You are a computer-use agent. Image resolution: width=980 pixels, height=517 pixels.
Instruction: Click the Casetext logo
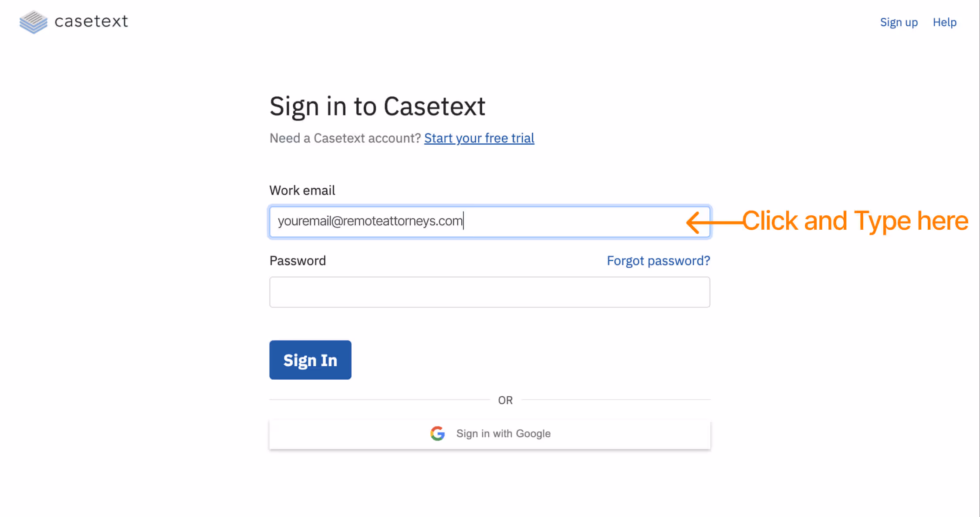[x=73, y=21]
